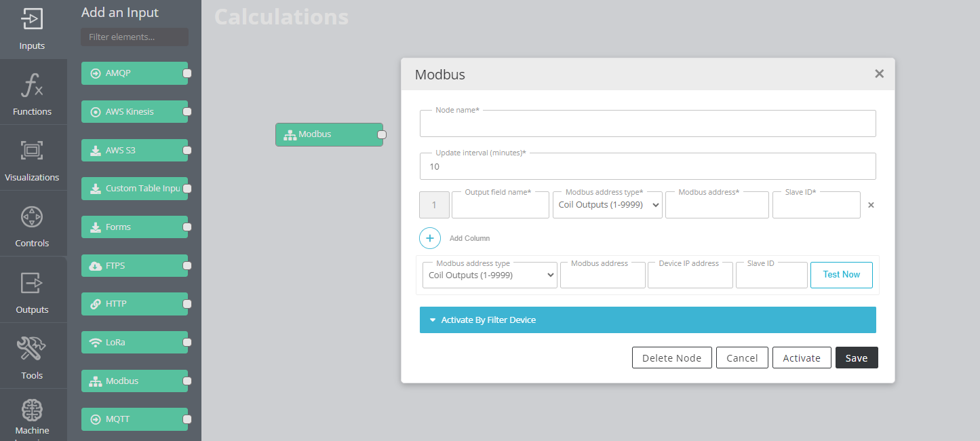Click the Activate button
Image resolution: width=980 pixels, height=441 pixels.
(802, 358)
